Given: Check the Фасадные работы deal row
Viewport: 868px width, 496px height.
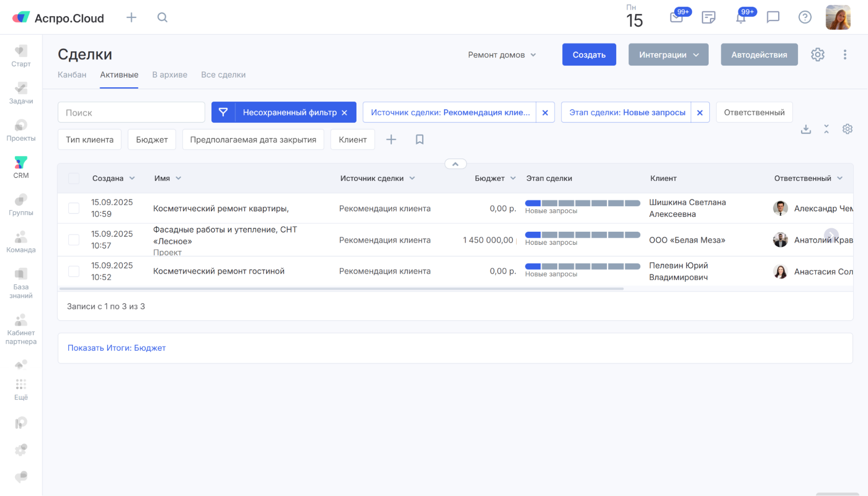Looking at the screenshot, I should (74, 240).
